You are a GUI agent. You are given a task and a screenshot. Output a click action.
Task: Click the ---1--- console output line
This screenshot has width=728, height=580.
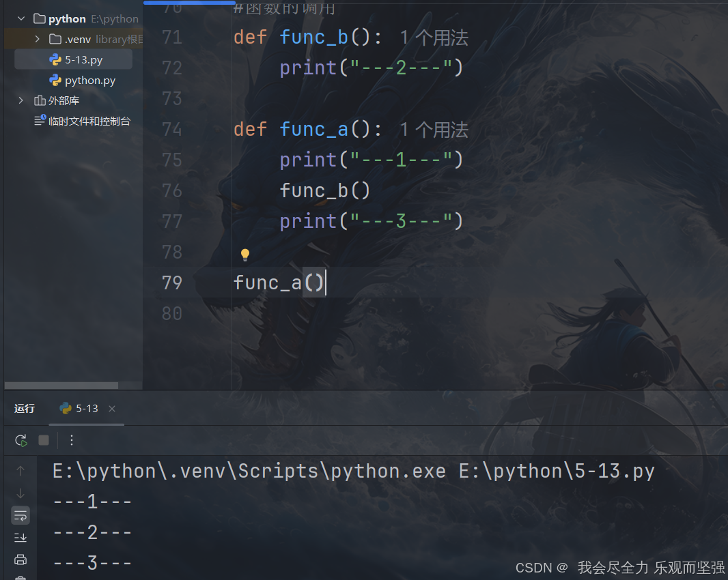coord(92,502)
